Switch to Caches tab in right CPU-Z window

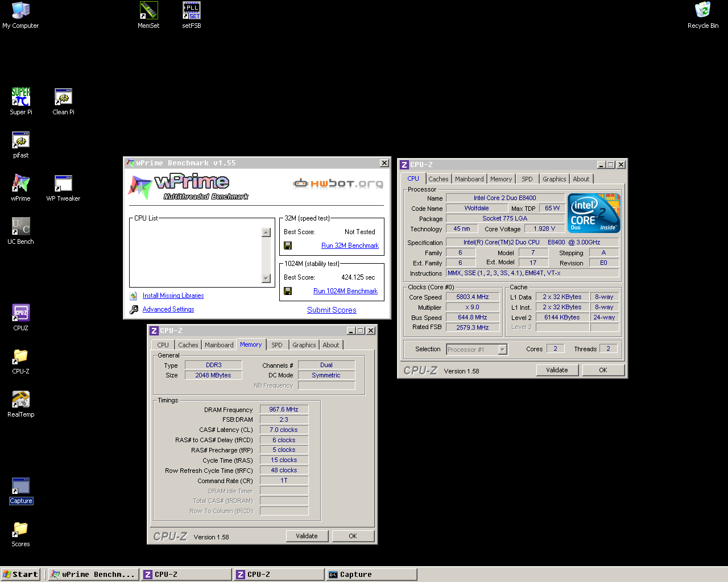pyautogui.click(x=439, y=179)
